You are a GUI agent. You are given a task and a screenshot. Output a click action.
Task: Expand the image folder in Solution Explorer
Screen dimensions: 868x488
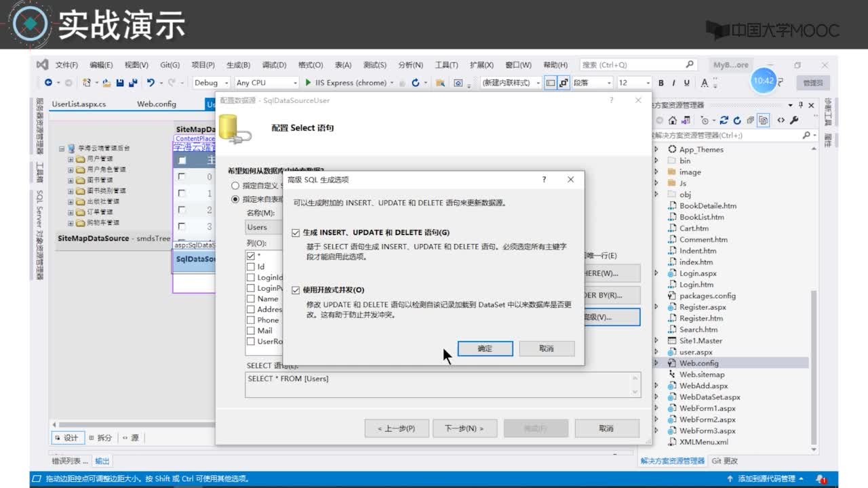[x=656, y=172]
